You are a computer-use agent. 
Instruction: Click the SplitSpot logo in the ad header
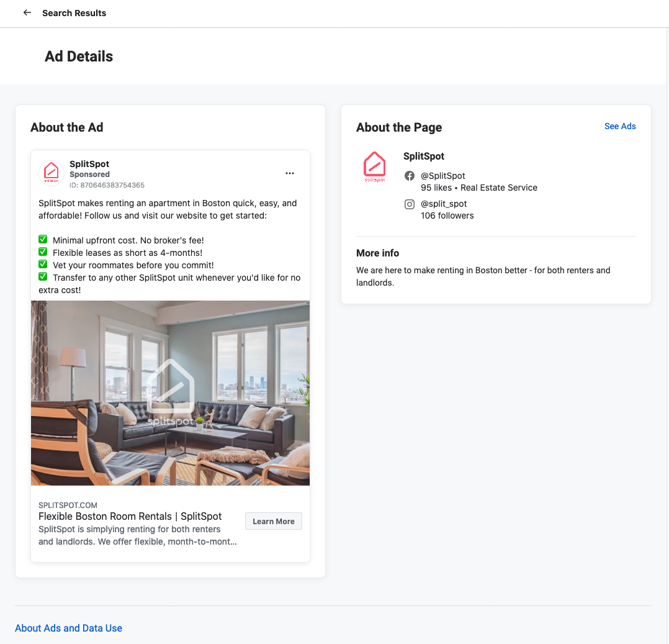[x=52, y=173]
